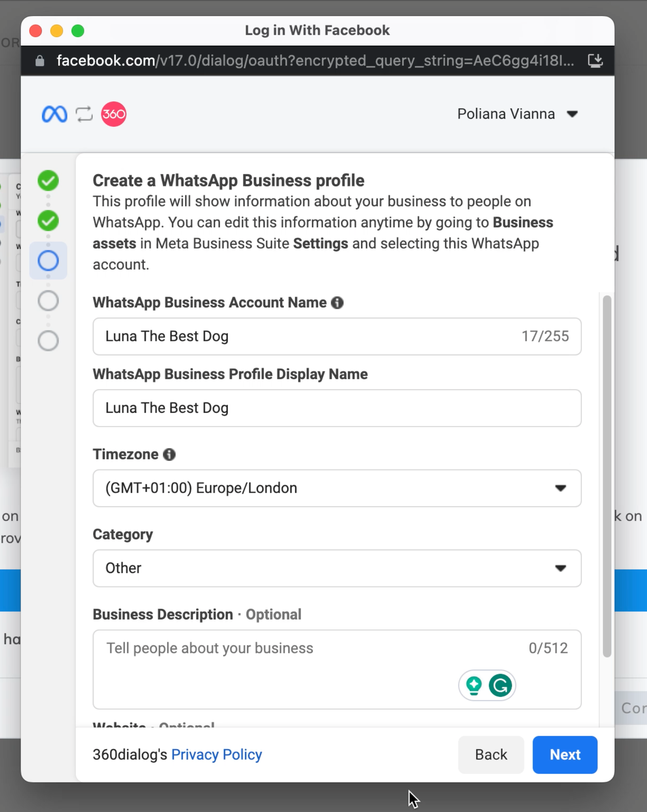
Task: Click the sync arrows icon between logos
Action: [x=84, y=114]
